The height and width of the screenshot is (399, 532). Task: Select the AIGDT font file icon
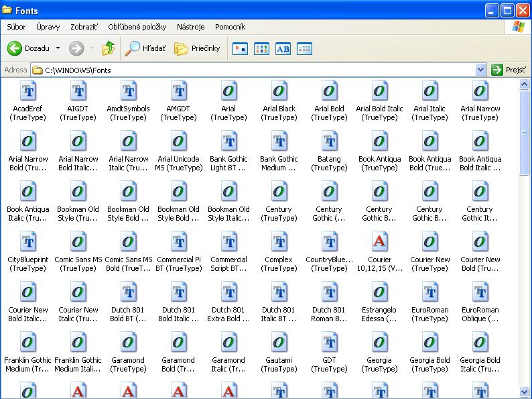[x=78, y=91]
